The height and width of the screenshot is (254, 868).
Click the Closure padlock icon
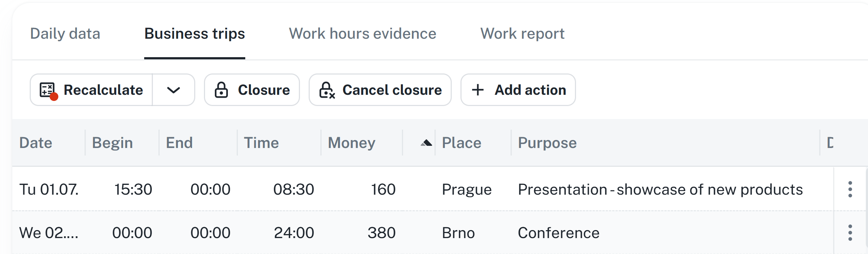[x=221, y=90]
